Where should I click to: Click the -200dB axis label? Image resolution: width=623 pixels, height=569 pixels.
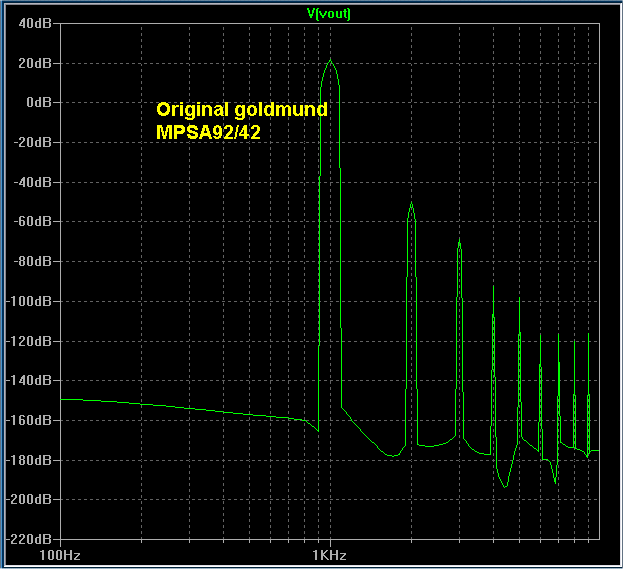[x=29, y=499]
